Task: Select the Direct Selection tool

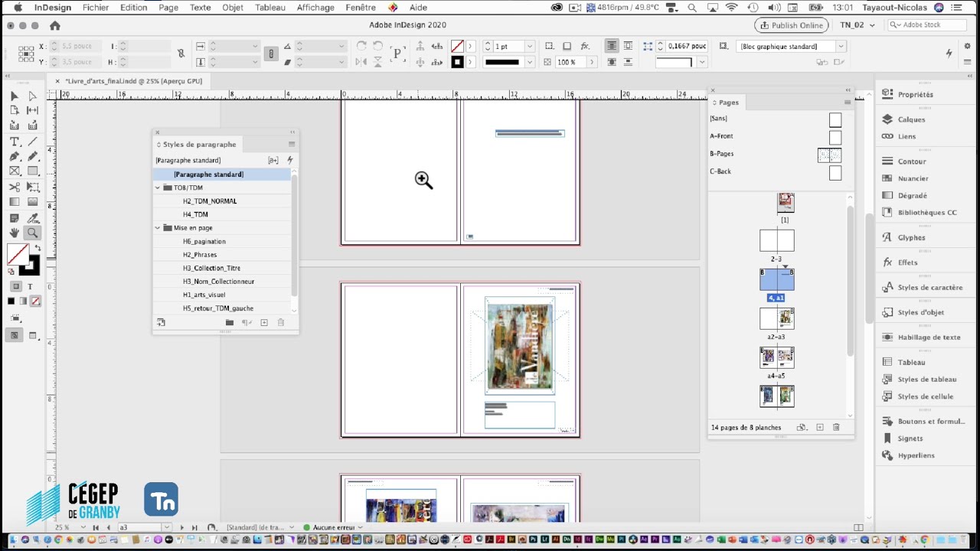Action: pos(32,96)
